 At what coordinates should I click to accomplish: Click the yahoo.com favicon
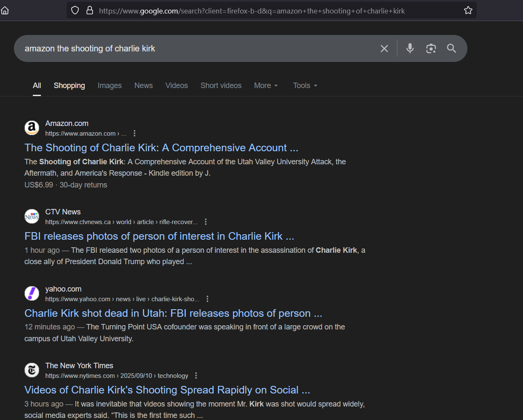coord(32,293)
